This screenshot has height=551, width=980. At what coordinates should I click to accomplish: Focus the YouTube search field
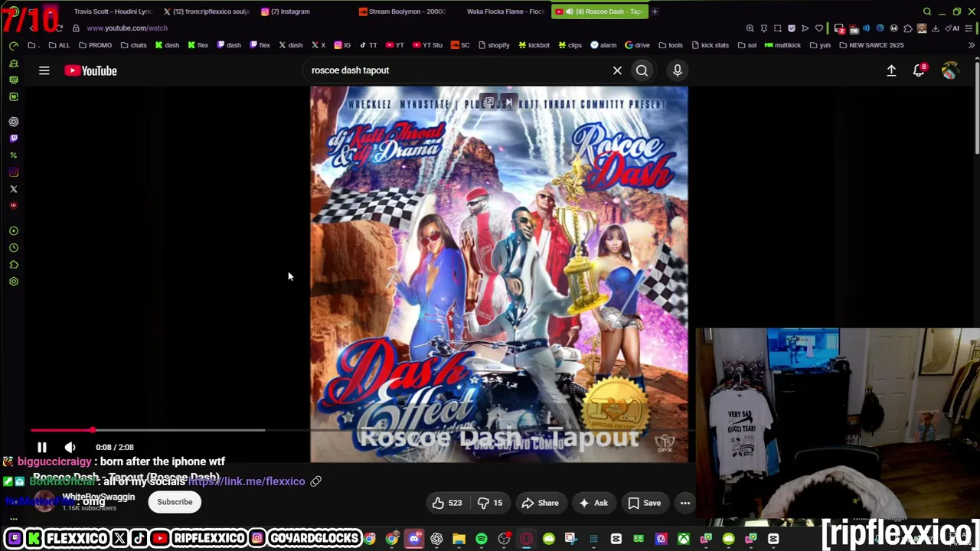tap(458, 70)
